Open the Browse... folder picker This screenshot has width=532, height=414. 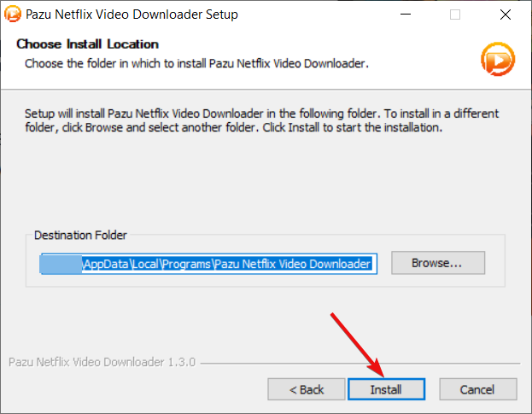(438, 263)
